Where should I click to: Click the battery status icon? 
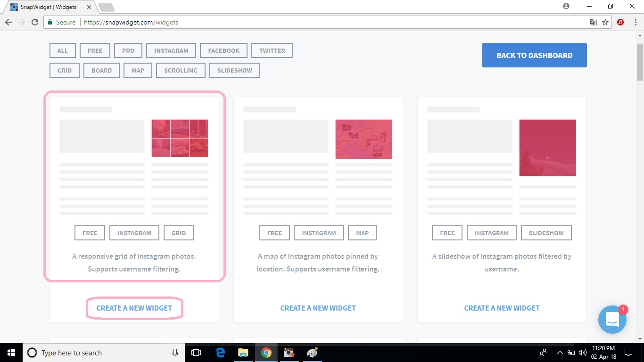tap(571, 353)
